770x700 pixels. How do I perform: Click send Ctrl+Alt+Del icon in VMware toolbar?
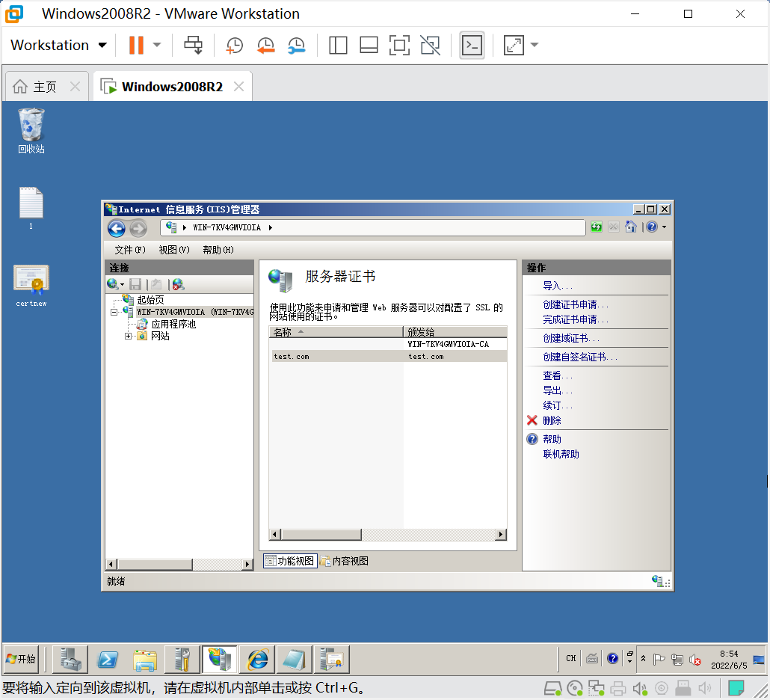193,45
